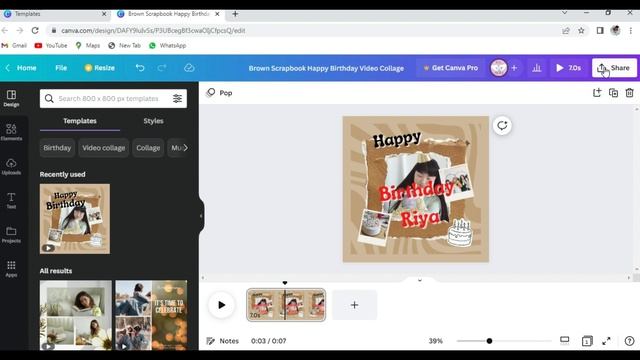This screenshot has height=360, width=640.
Task: Select the woman reading collage template
Action: click(x=76, y=315)
